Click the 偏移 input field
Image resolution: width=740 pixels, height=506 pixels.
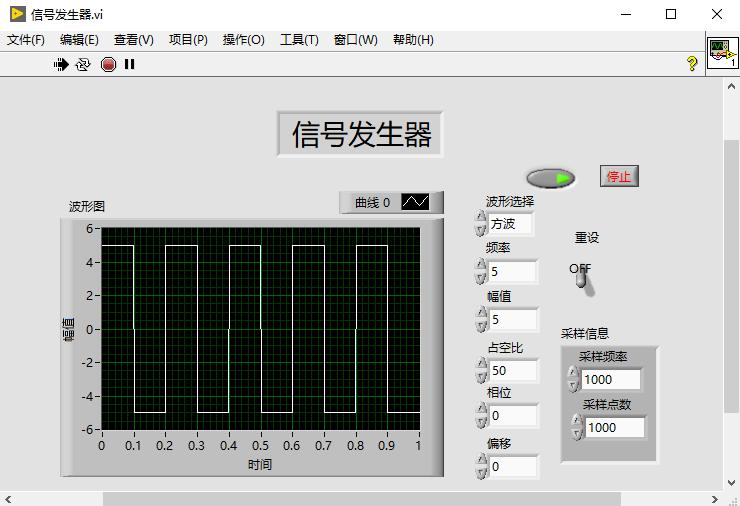(513, 467)
